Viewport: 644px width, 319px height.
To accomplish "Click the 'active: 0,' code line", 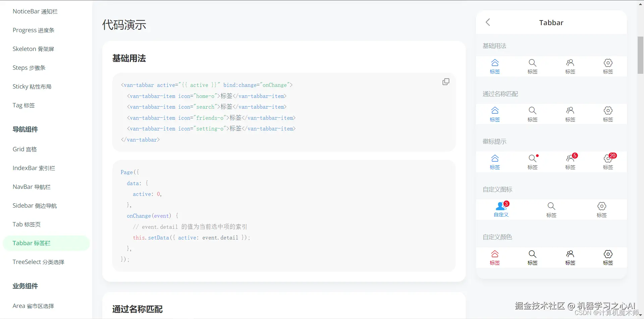I will [147, 194].
